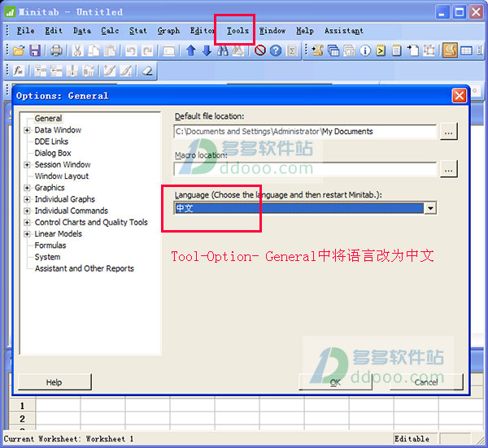
Task: Open the Stat menu
Action: [x=138, y=31]
